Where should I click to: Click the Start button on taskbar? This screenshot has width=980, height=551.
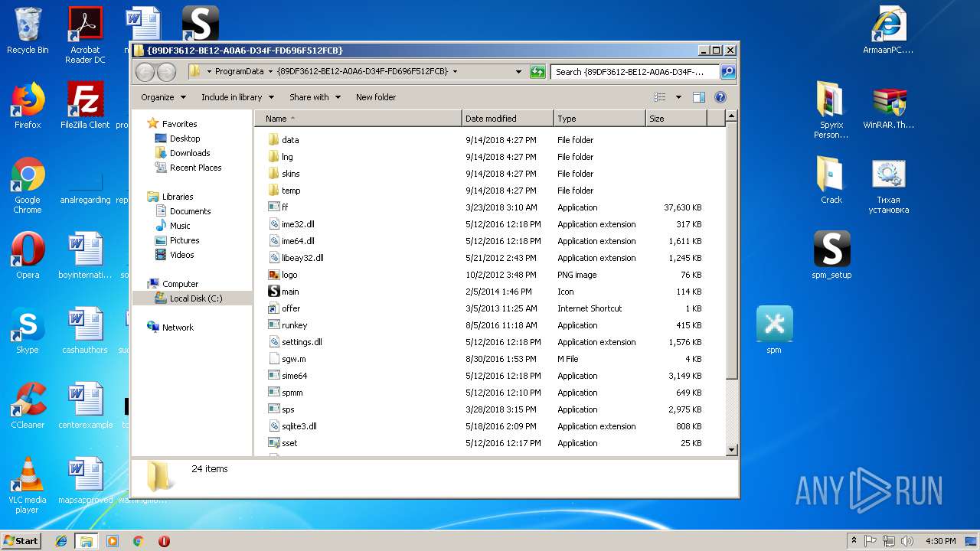pyautogui.click(x=21, y=540)
